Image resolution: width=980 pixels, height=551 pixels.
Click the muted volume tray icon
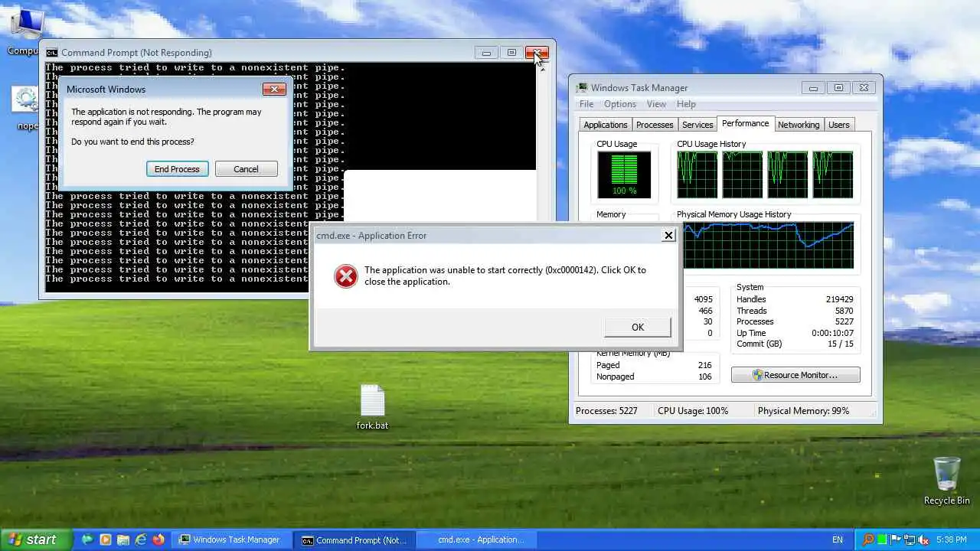(924, 540)
